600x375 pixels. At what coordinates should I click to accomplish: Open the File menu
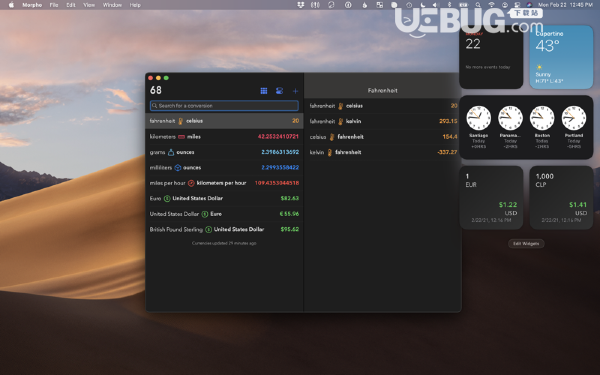point(54,5)
